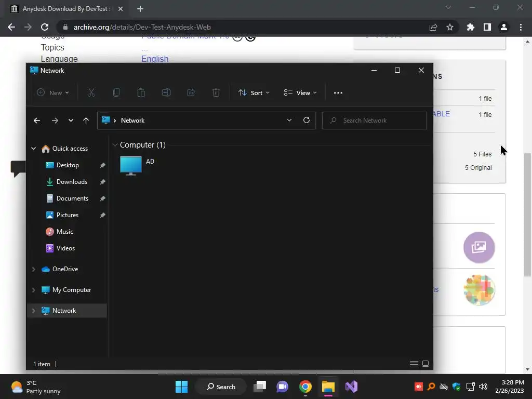Open Desktop in Quick access

tap(67, 165)
